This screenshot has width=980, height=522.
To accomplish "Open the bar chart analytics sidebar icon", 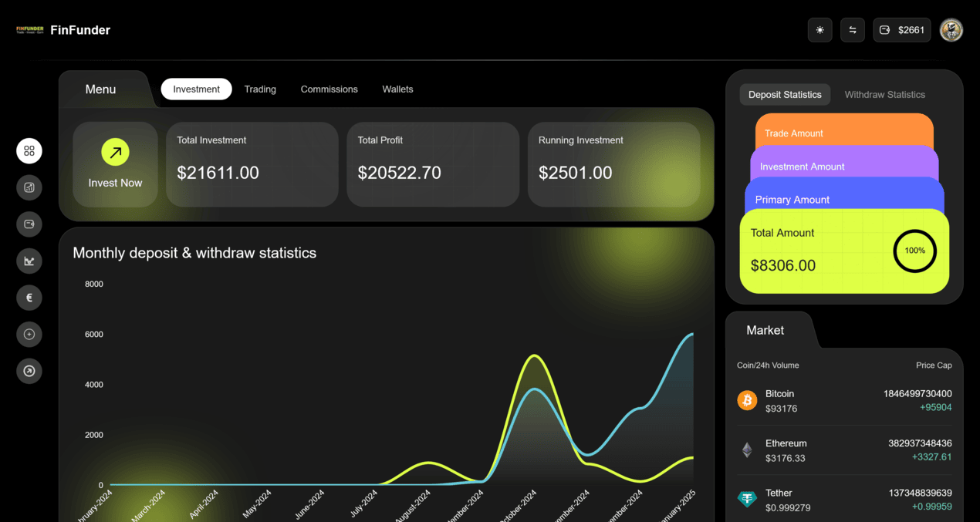I will coord(29,187).
